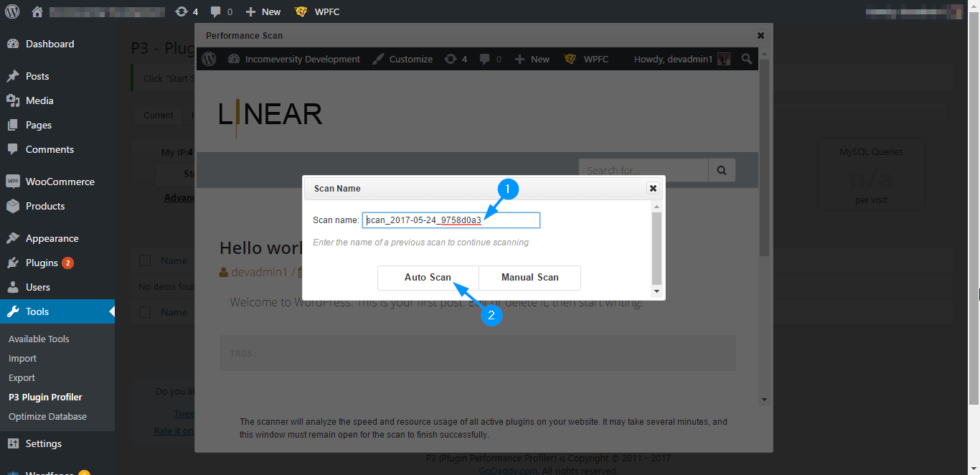Open inner WPFC icon in Performance Scan
Viewport: 980px width, 475px height.
point(586,59)
